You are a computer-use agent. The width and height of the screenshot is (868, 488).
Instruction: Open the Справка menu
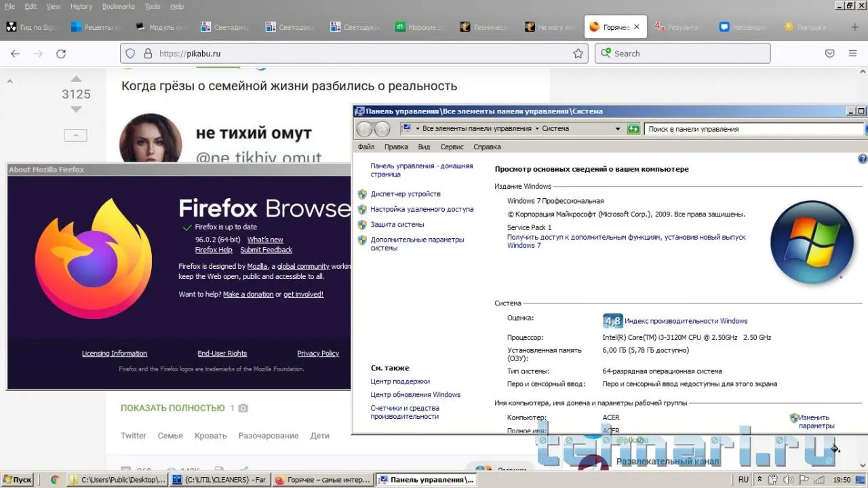[487, 147]
